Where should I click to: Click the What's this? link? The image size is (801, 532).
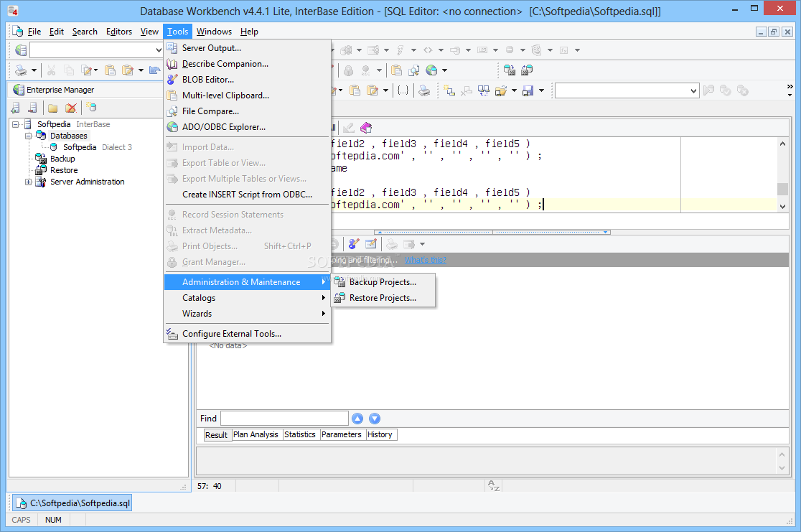point(425,260)
